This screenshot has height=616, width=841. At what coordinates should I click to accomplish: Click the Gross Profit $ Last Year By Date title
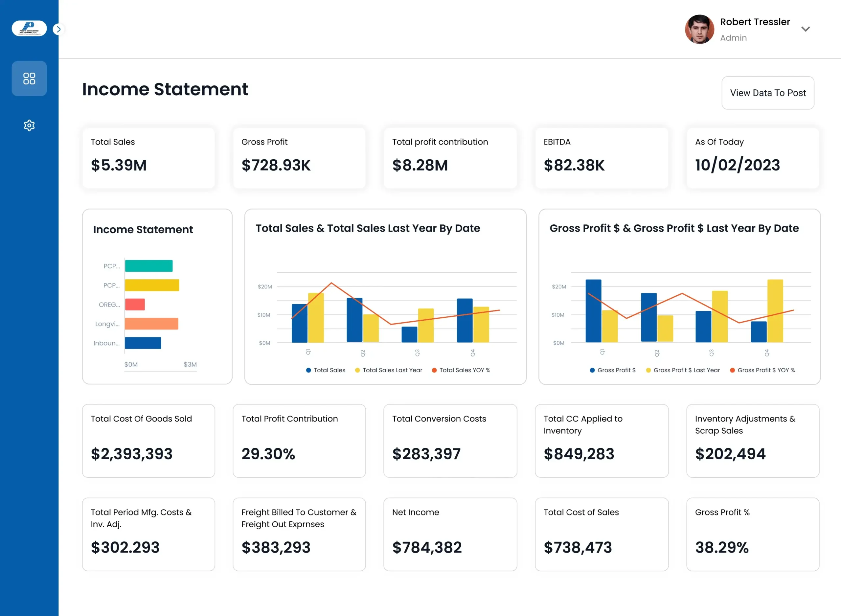coord(674,228)
